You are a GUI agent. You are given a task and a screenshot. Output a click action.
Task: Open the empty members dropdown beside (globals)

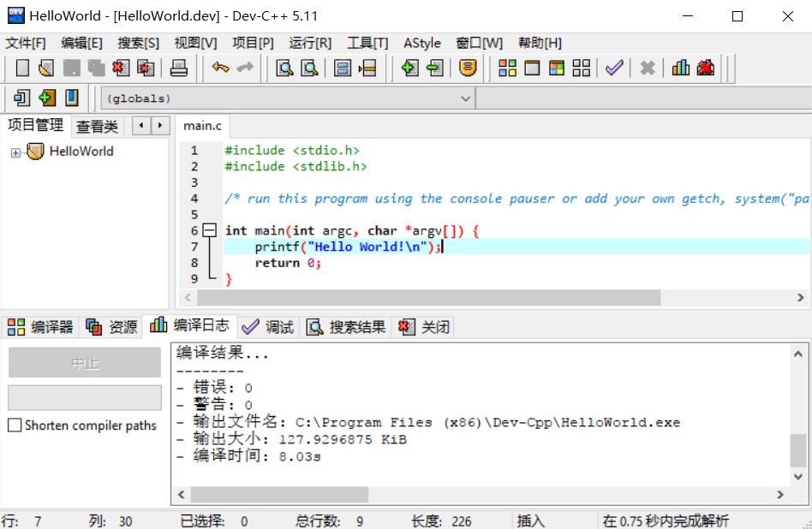coord(644,98)
